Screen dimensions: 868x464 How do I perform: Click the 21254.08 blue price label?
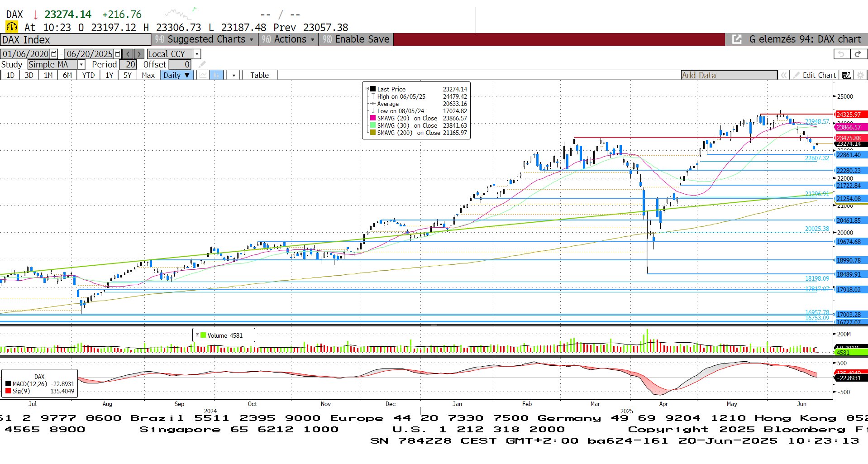click(851, 199)
